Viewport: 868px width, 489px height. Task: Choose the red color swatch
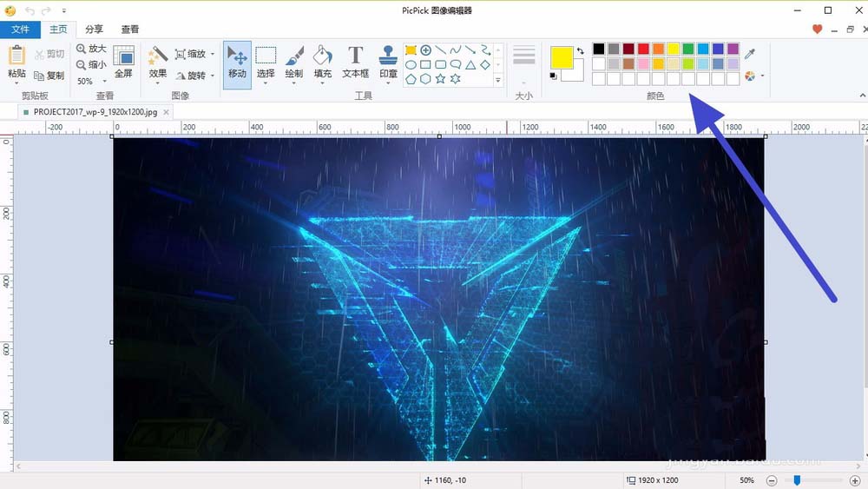[x=643, y=49]
